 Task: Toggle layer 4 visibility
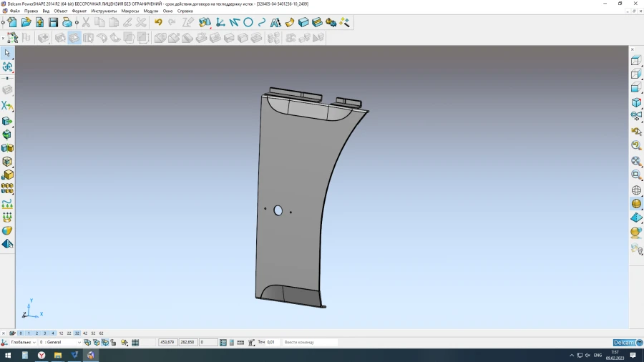click(x=53, y=333)
